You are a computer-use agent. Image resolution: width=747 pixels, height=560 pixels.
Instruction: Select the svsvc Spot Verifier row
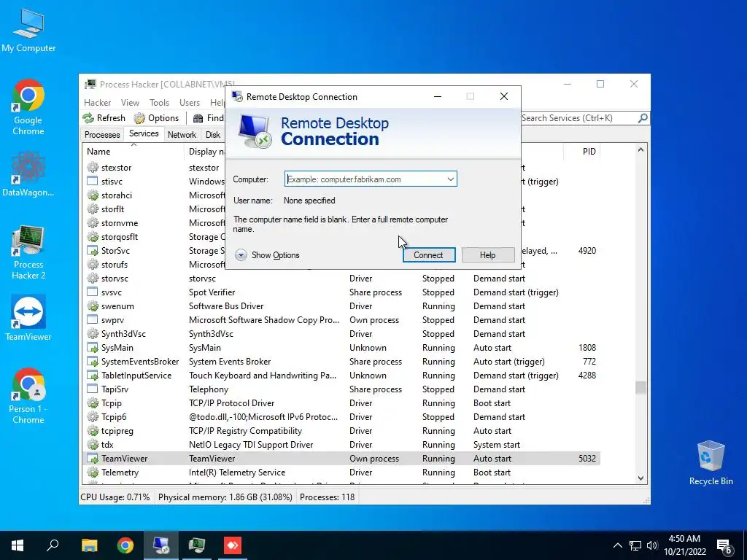(x=341, y=292)
